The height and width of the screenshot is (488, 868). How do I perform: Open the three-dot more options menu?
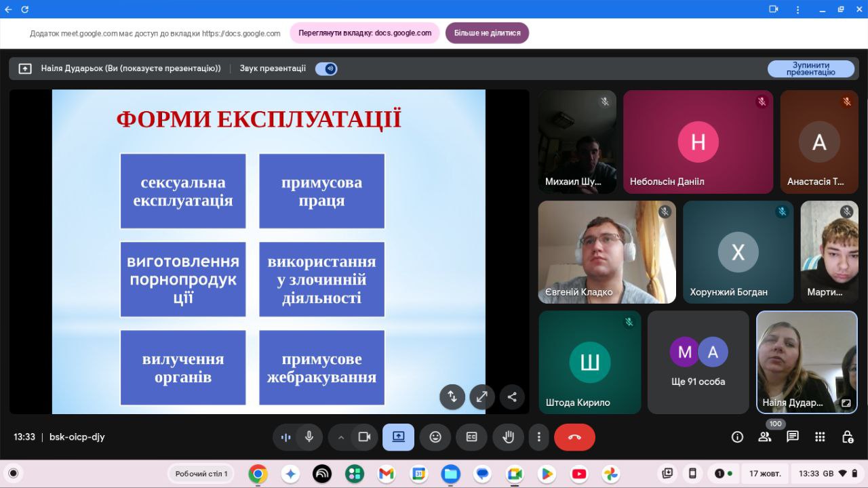pyautogui.click(x=538, y=437)
